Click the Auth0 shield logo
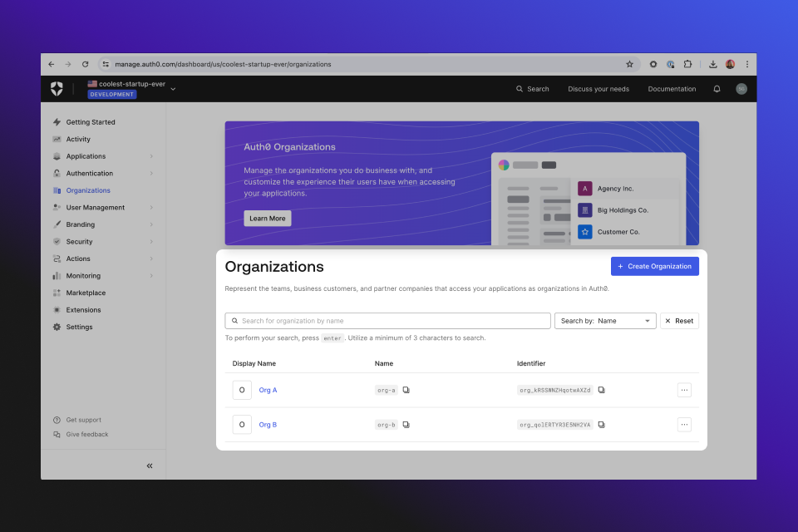This screenshot has width=798, height=532. coord(57,89)
